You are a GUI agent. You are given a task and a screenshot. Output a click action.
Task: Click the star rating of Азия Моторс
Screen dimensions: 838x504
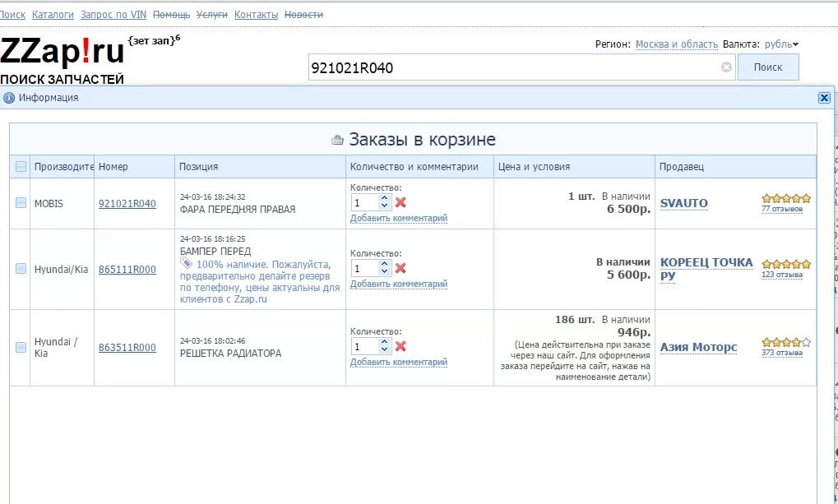786,342
